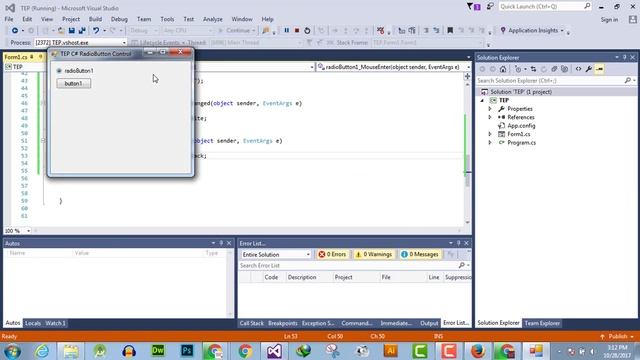
Task: Undo the last action
Action: pyautogui.click(x=96, y=31)
